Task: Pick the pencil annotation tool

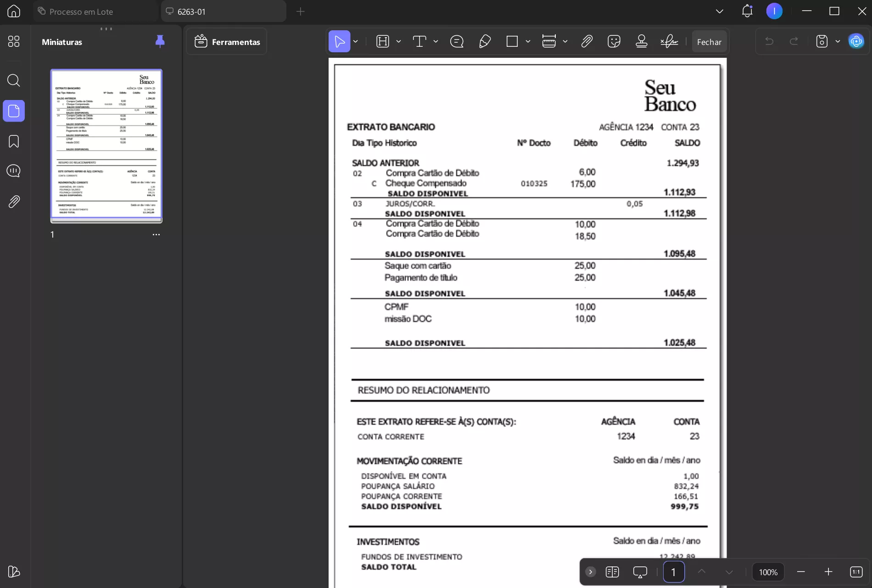Action: tap(485, 41)
